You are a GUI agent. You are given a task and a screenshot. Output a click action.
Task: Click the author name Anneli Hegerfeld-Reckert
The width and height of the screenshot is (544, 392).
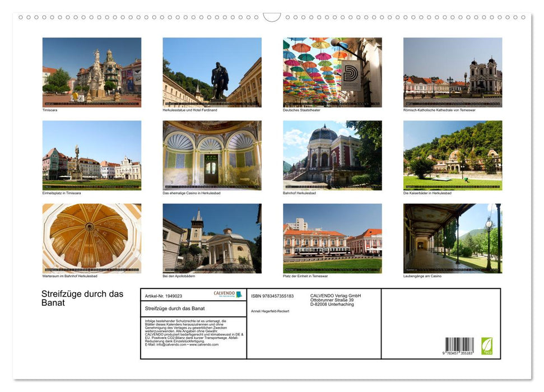271,311
